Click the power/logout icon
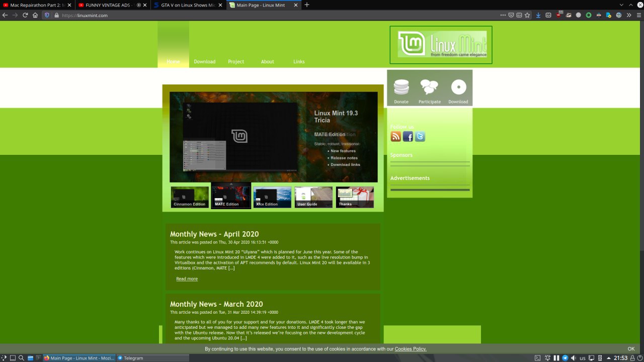Image resolution: width=644 pixels, height=362 pixels. (x=639, y=358)
